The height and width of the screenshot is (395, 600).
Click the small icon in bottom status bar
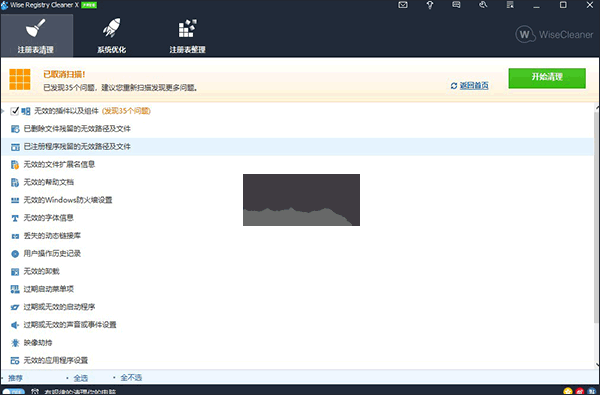tap(35, 392)
